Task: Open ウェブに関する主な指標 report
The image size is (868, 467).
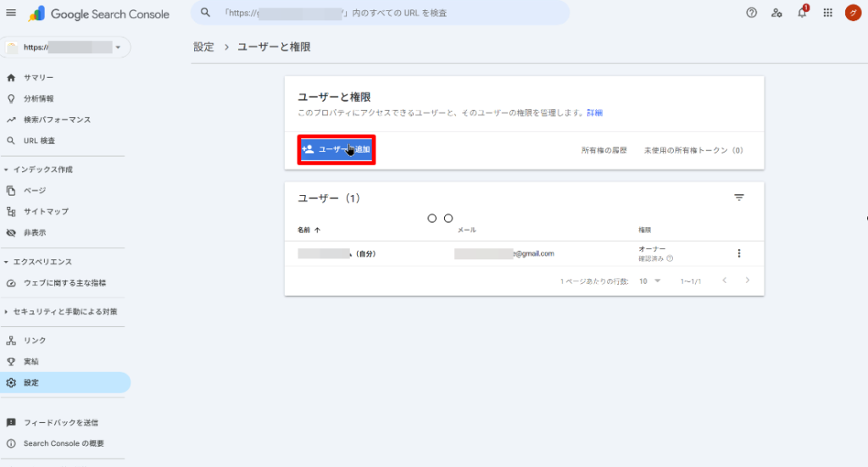Action: (64, 283)
